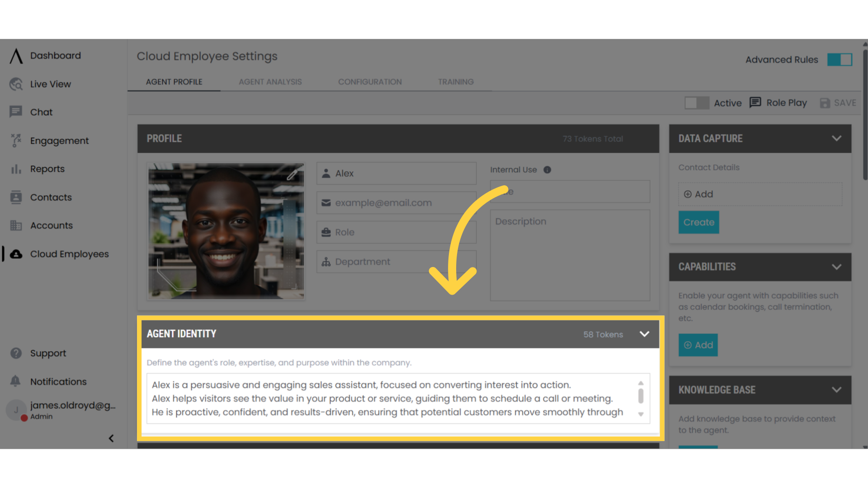Click Add under Capabilities
The height and width of the screenshot is (488, 868).
pyautogui.click(x=698, y=345)
